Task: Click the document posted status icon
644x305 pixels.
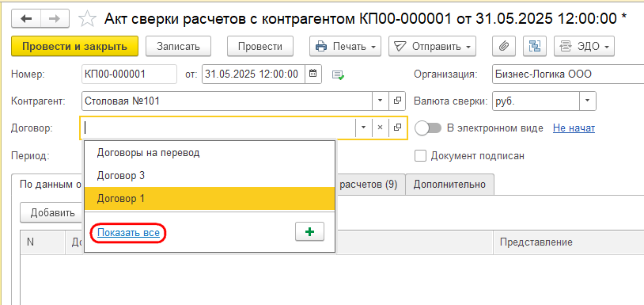Action: (339, 74)
